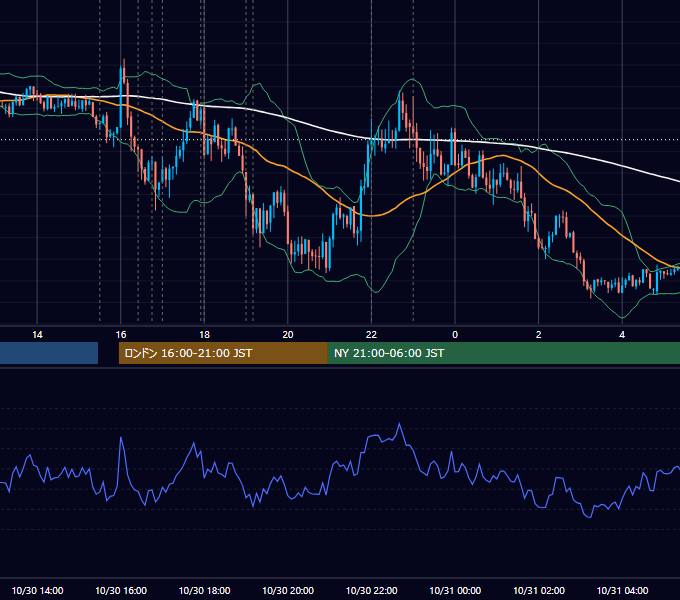Image resolution: width=680 pixels, height=600 pixels.
Task: Click the NY 21:00-06:00 JST session bar
Action: (x=503, y=353)
